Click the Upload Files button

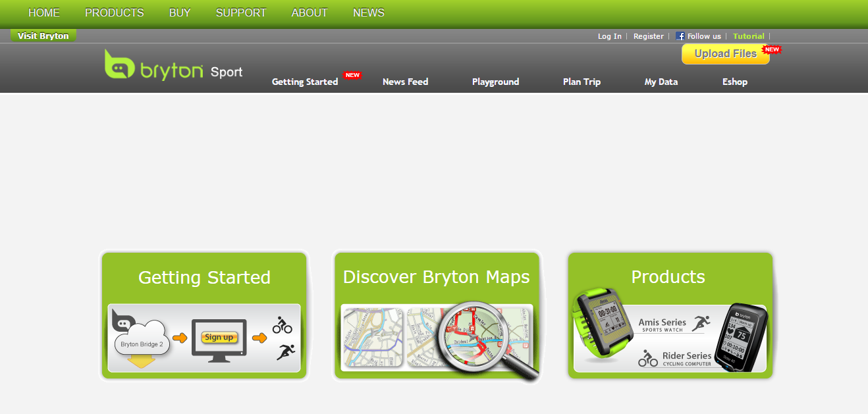tap(726, 54)
